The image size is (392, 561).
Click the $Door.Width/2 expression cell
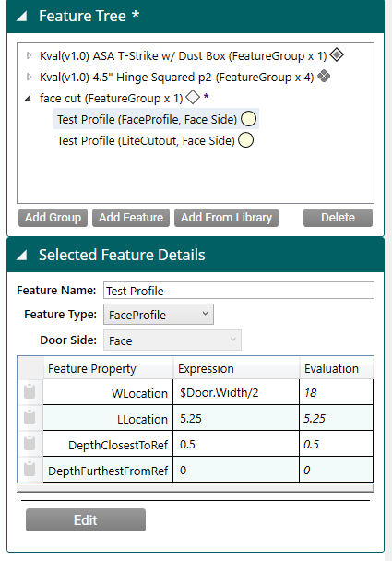[236, 392]
